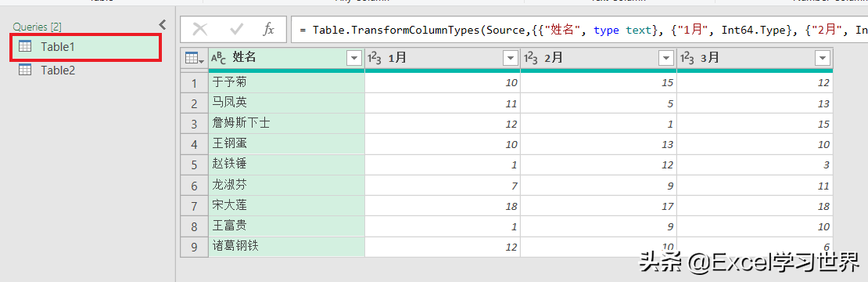The width and height of the screenshot is (868, 282).
Task: Click the 1月 value for 龙淑芬
Action: (443, 186)
